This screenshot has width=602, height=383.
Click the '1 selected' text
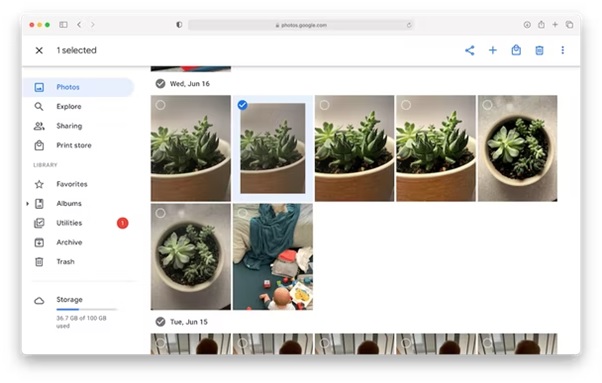(x=76, y=50)
